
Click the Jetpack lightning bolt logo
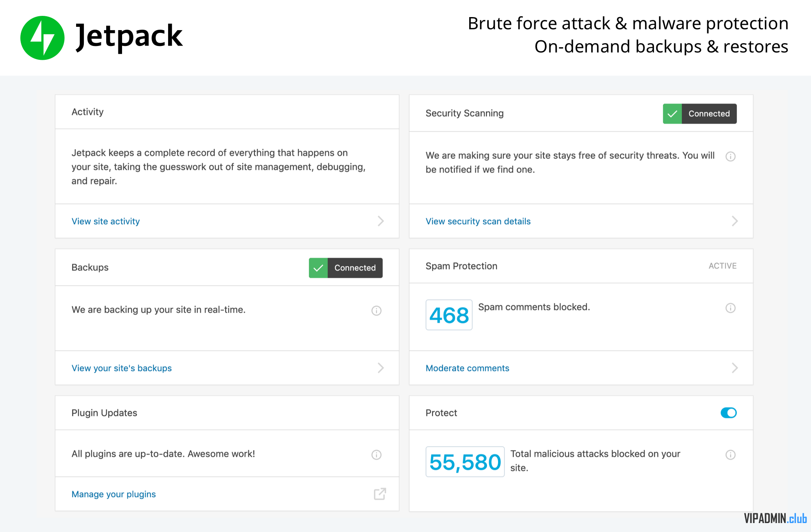click(42, 38)
